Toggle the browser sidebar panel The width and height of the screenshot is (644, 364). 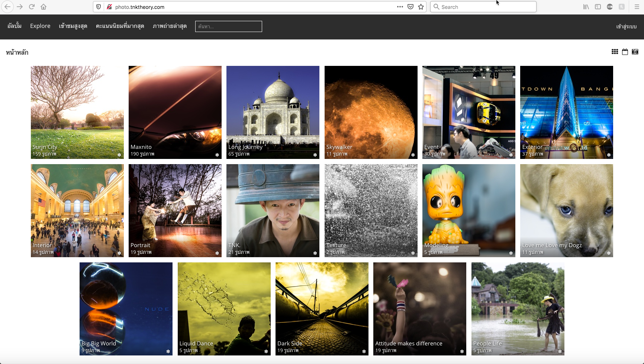598,7
